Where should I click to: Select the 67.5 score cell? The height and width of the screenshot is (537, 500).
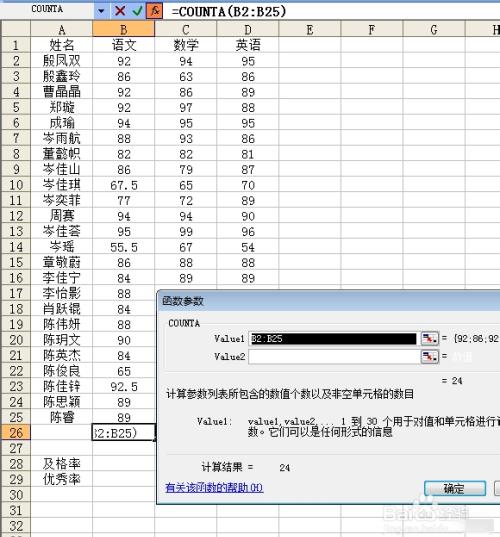coord(124,185)
